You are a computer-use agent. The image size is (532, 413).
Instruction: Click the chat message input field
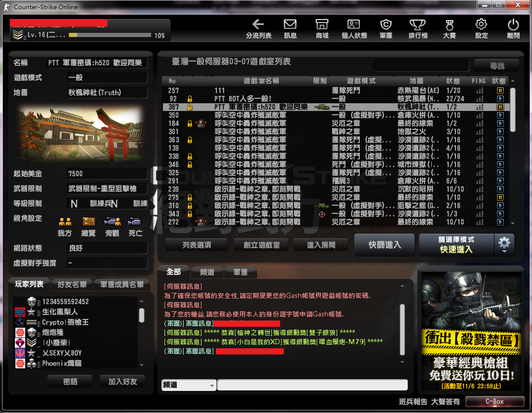[x=312, y=385]
